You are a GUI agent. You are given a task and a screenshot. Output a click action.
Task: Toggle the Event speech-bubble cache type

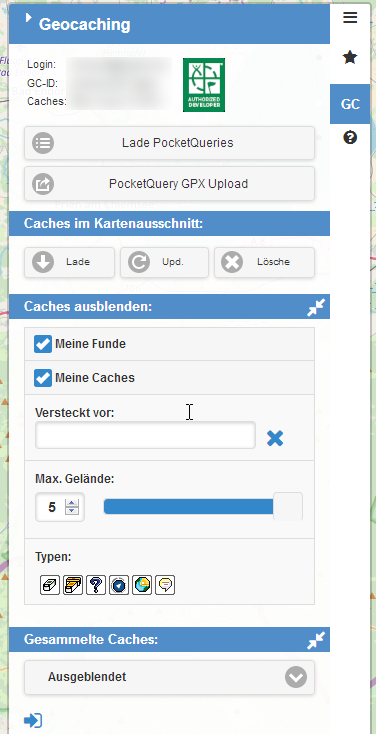tap(165, 585)
